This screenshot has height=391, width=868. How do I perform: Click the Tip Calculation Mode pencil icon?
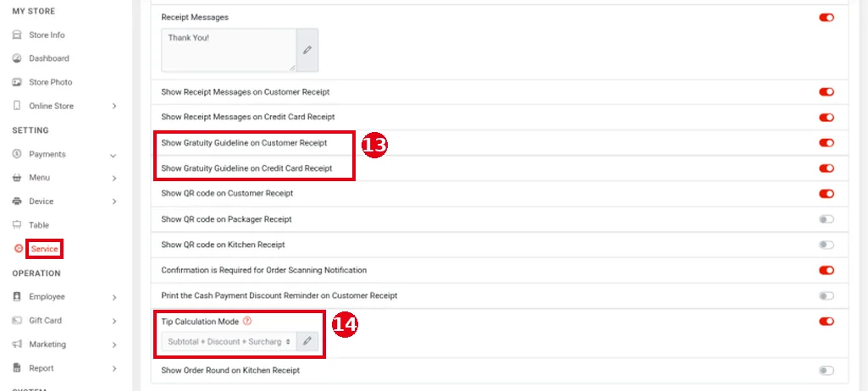[x=307, y=341]
